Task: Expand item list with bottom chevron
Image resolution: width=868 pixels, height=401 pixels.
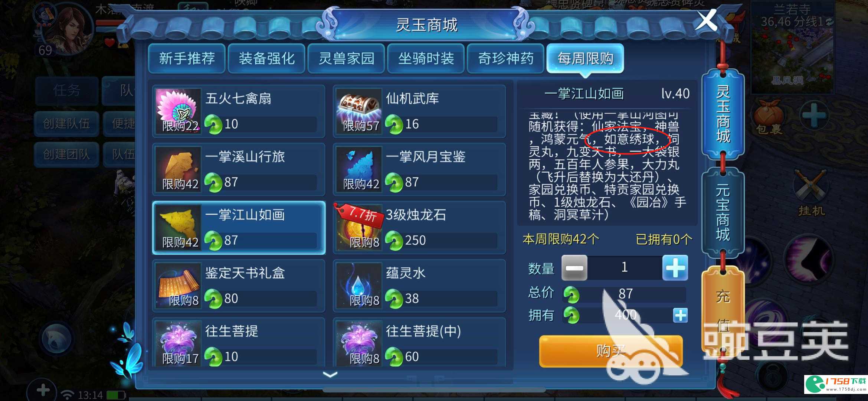Action: click(330, 375)
